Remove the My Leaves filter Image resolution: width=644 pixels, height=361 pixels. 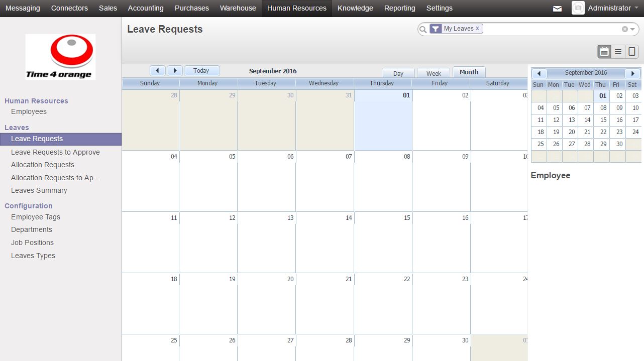[477, 29]
